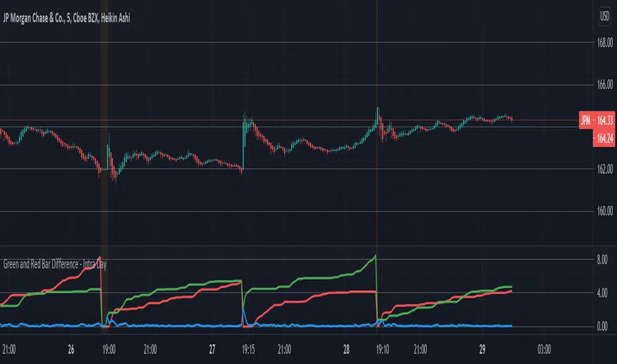Click the 0.00 indicator scale label
The width and height of the screenshot is (617, 364).
coord(602,326)
